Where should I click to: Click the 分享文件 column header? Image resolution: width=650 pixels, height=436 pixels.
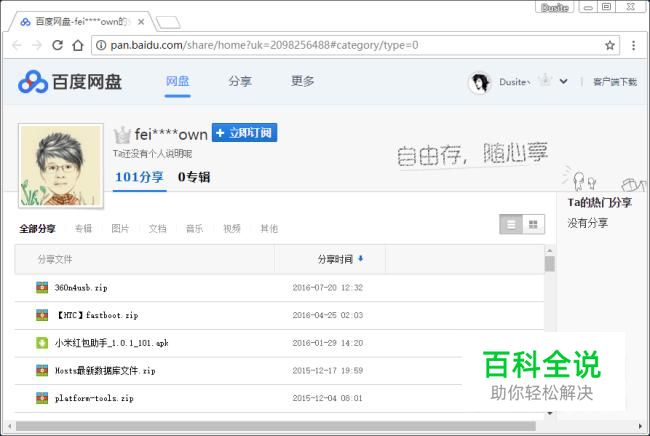55,259
